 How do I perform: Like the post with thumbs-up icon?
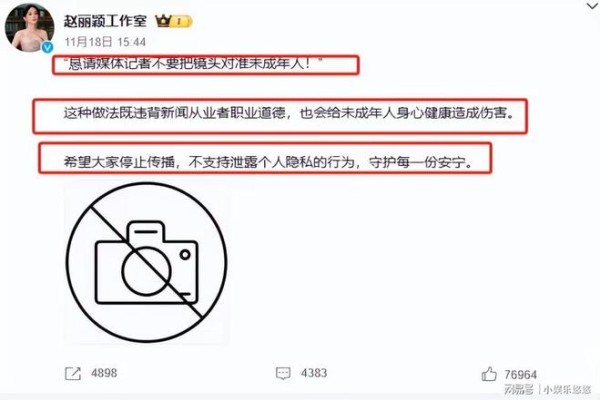pyautogui.click(x=489, y=374)
